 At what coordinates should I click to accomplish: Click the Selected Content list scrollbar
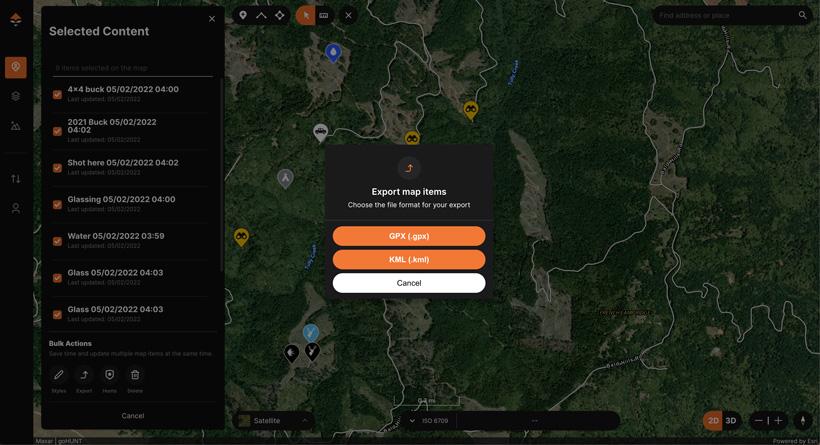click(222, 175)
